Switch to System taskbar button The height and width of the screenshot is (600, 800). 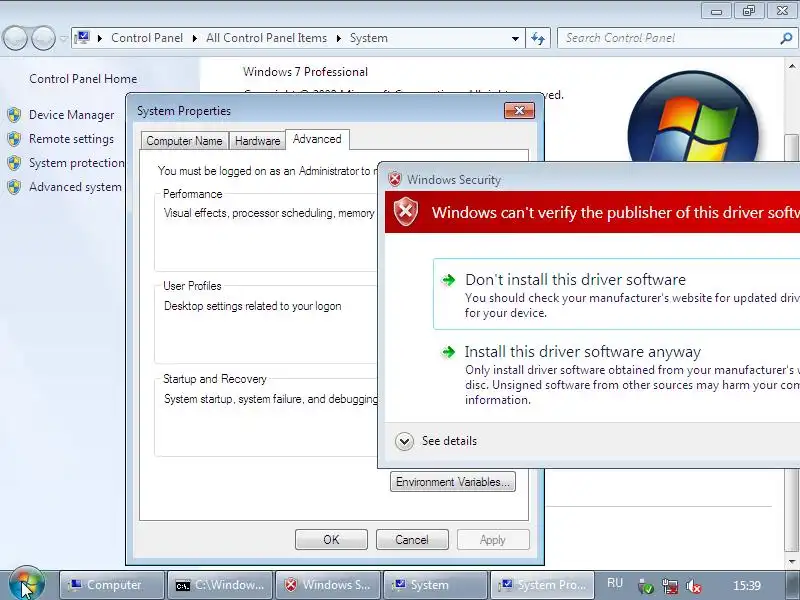click(x=435, y=585)
